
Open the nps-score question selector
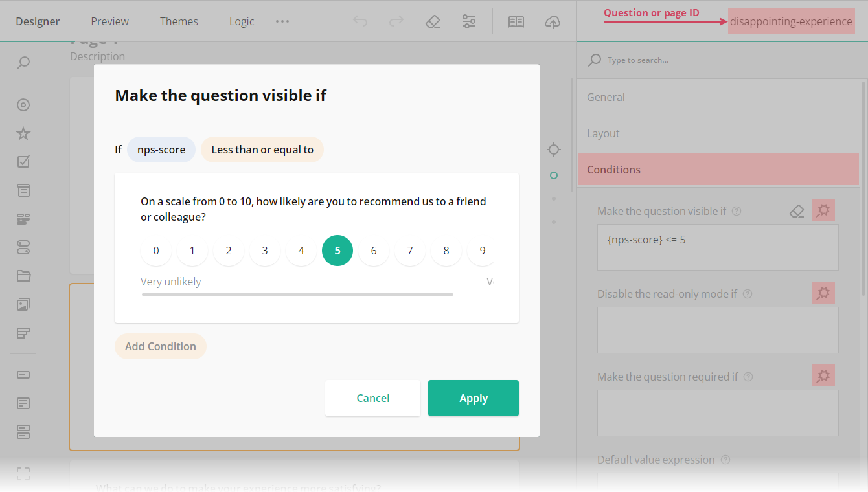[161, 150]
